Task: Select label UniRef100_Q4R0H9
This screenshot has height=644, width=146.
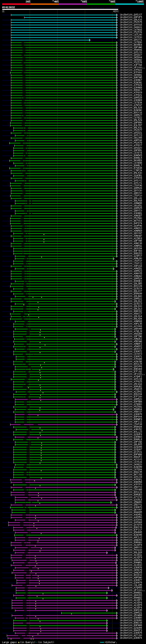Action: click(x=131, y=329)
